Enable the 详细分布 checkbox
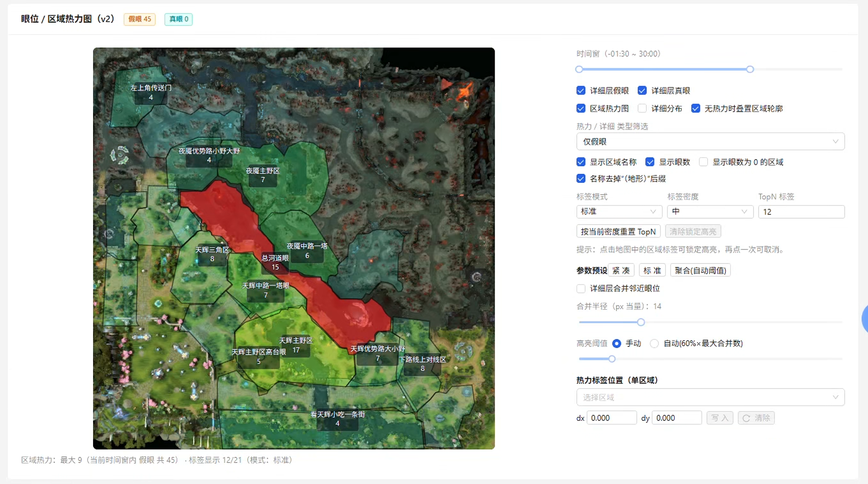The width and height of the screenshot is (868, 484). pos(642,108)
